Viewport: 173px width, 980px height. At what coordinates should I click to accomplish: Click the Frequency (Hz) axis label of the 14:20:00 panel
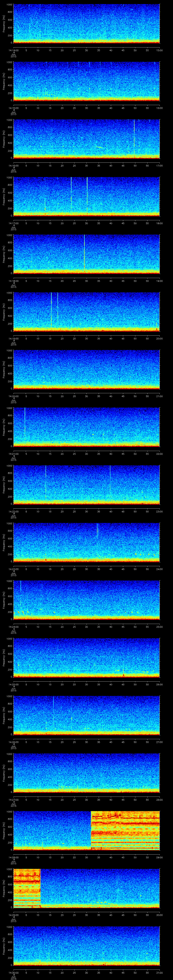[4, 369]
